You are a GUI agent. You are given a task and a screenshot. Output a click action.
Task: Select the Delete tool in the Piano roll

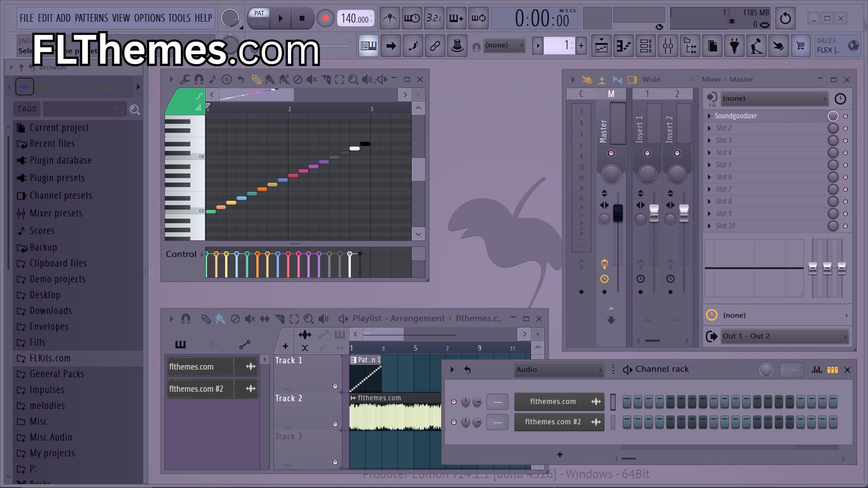coord(297,80)
